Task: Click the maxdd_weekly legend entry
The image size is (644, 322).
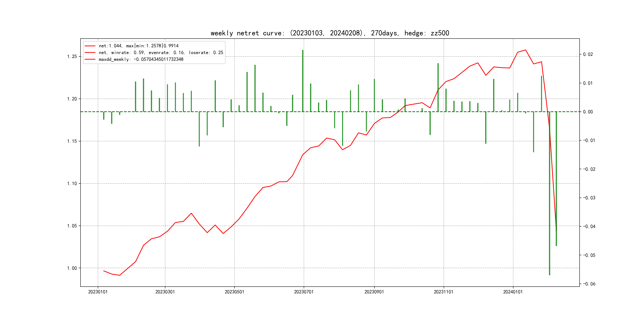Action: click(141, 59)
